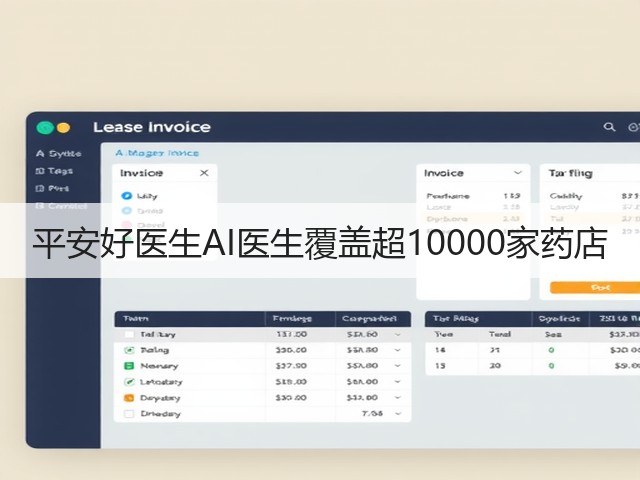Click the green 0 in the row starting 15

(x=551, y=366)
